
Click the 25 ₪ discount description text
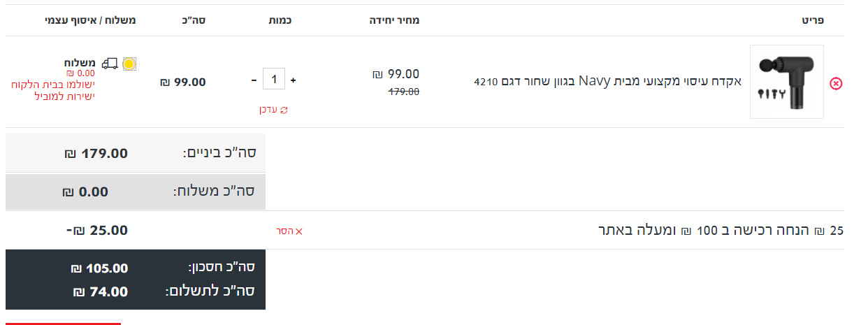click(721, 231)
